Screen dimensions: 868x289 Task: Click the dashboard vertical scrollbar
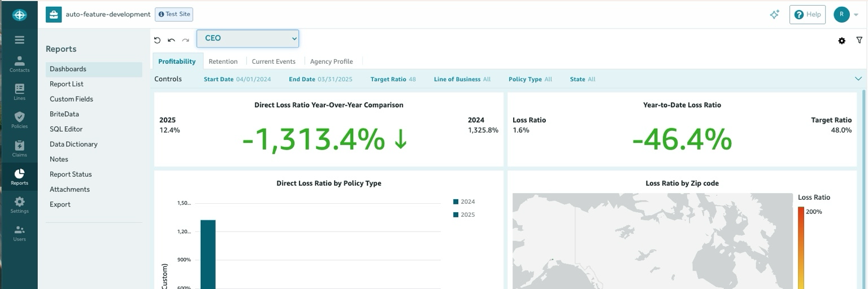863,189
